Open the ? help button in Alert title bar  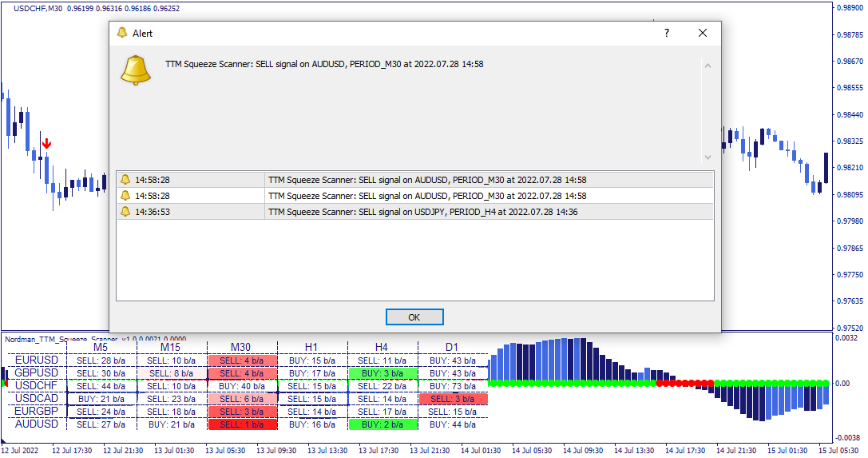pos(667,34)
